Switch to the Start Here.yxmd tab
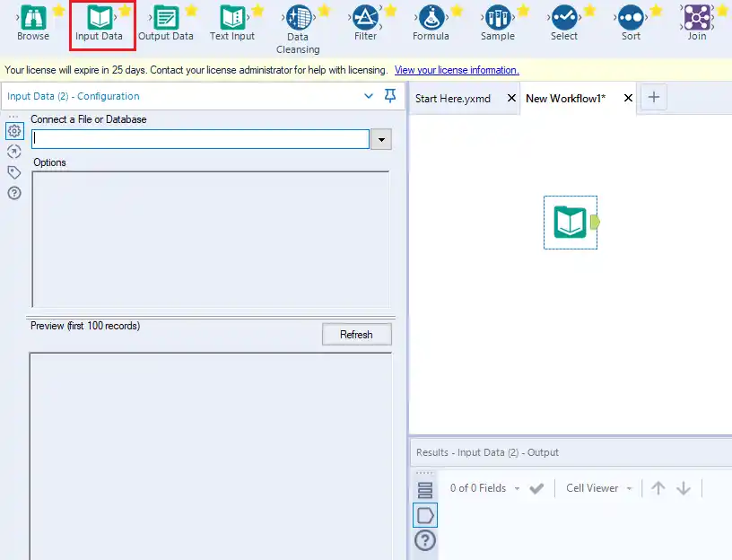 click(453, 98)
